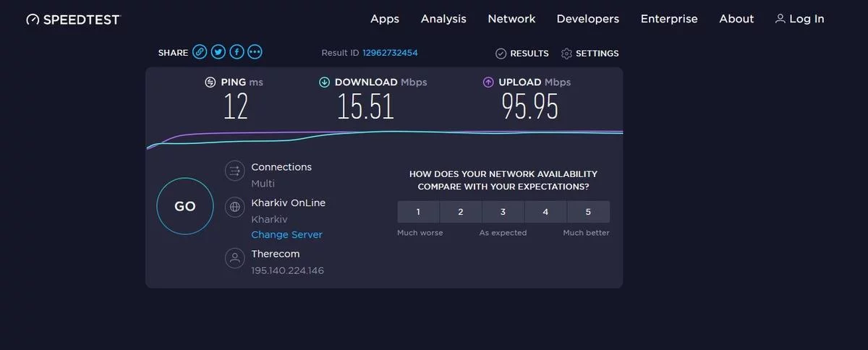Share result on Facebook
The image size is (868, 350).
coord(237,52)
